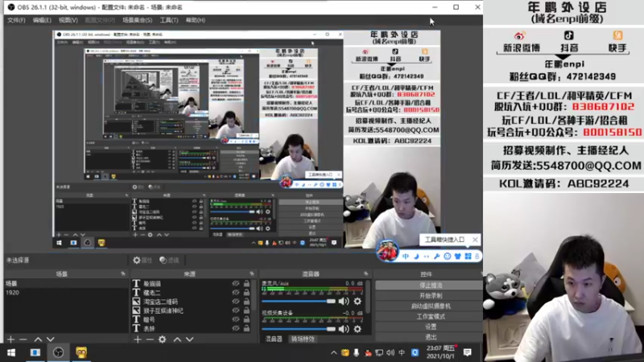Move the scene up in Scenes panel
The image size is (644, 362).
coord(38,339)
